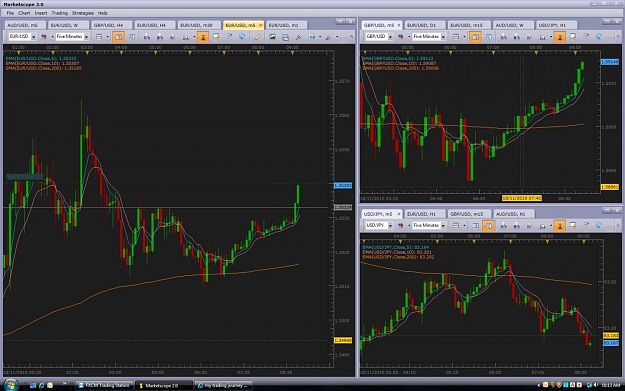Open the Windows Start orb
625x391 pixels.
point(10,385)
